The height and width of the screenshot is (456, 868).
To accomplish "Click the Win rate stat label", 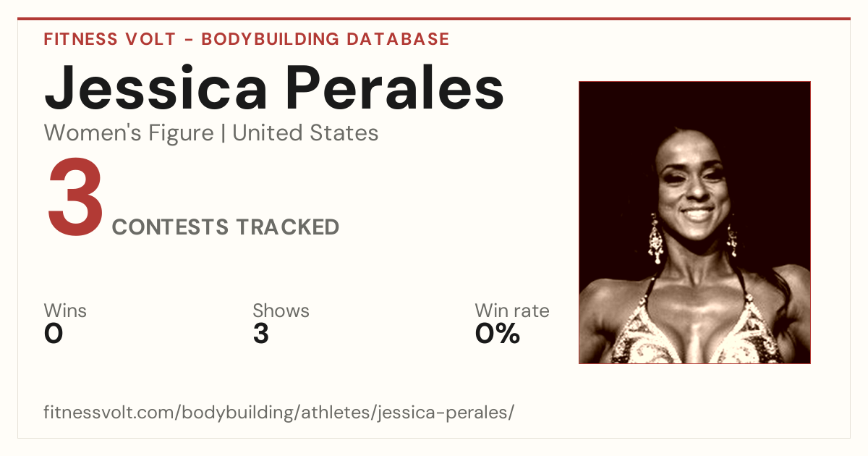I will tap(512, 311).
